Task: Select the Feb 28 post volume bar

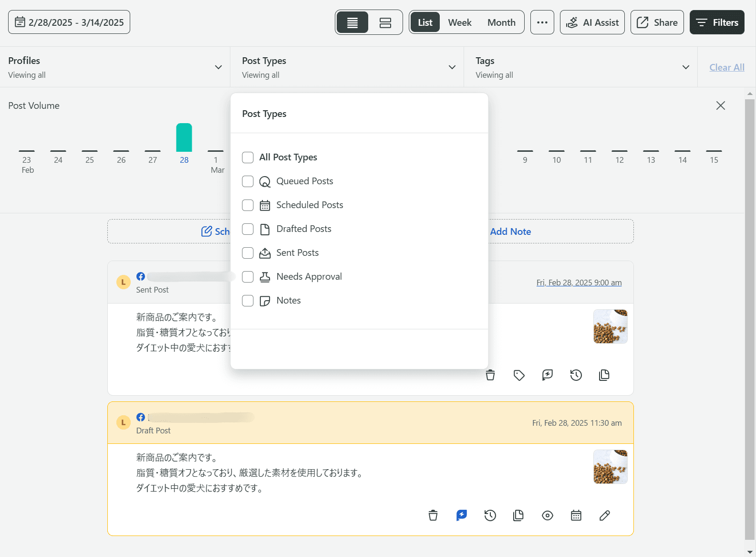Action: [x=184, y=137]
